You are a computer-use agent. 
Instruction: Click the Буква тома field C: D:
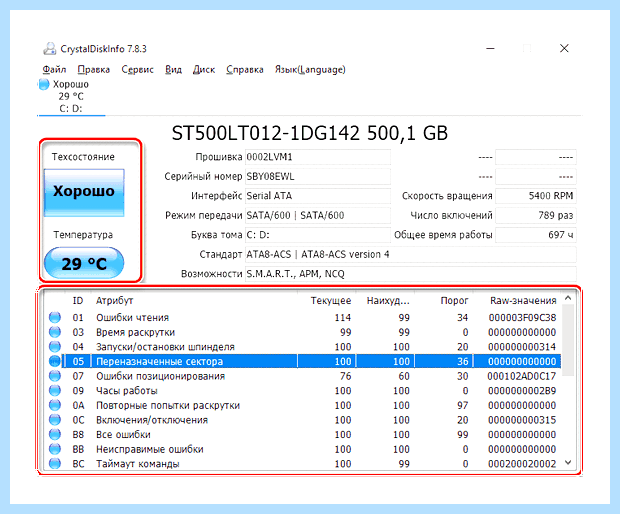[x=318, y=235]
